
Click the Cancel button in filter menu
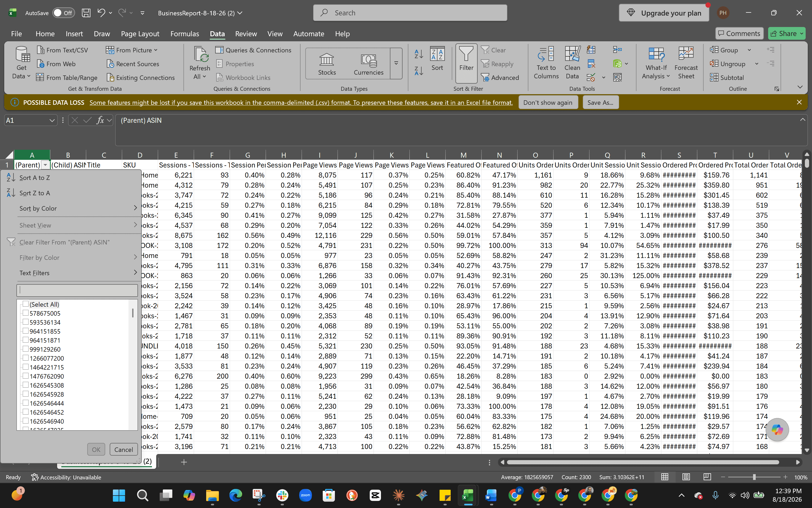point(123,449)
